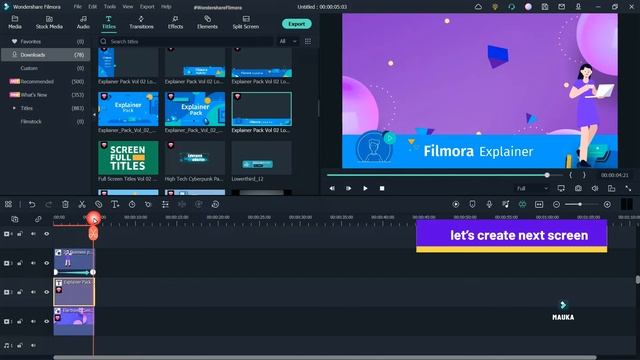640x360 pixels.
Task: Click the microphone voiceover record icon
Action: 489,204
